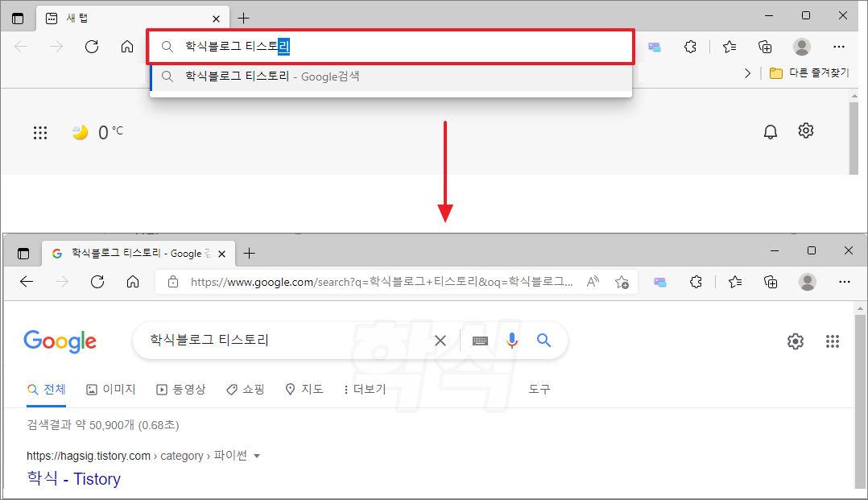Open 도구 search tools
Image resolution: width=868 pixels, height=500 pixels.
(539, 389)
